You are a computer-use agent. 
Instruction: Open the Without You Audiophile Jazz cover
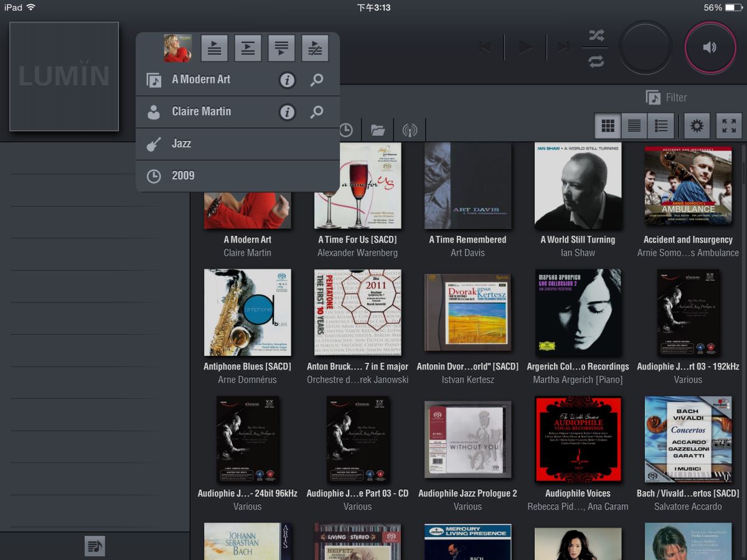pos(467,439)
